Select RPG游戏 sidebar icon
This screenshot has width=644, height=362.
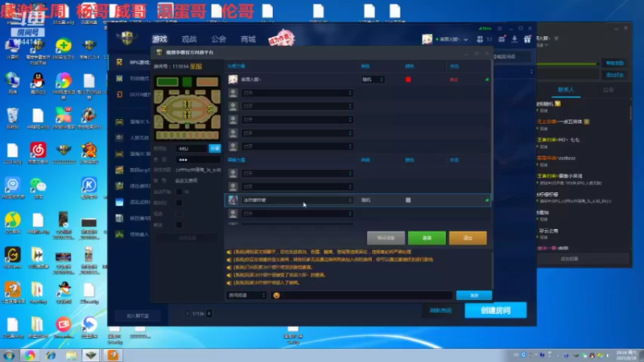[x=119, y=62]
